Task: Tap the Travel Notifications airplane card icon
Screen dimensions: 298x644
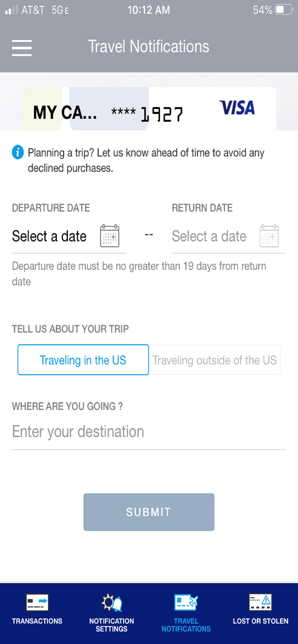Action: (x=186, y=603)
